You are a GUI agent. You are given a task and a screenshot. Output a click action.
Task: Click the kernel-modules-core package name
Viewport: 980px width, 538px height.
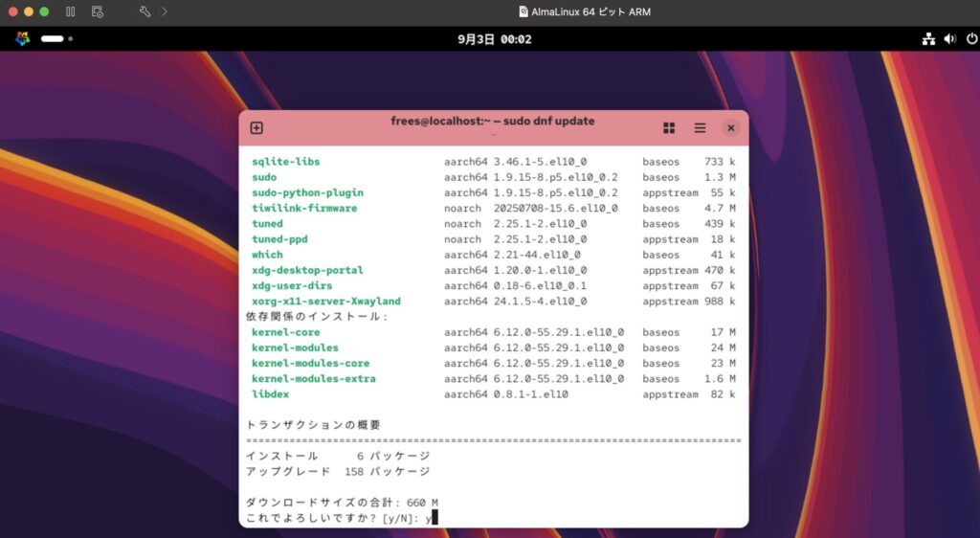(x=311, y=363)
